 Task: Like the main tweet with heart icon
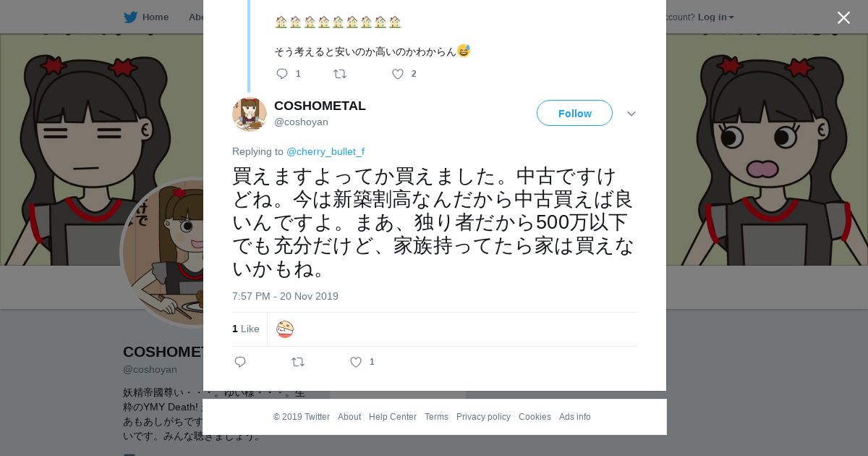pos(356,362)
